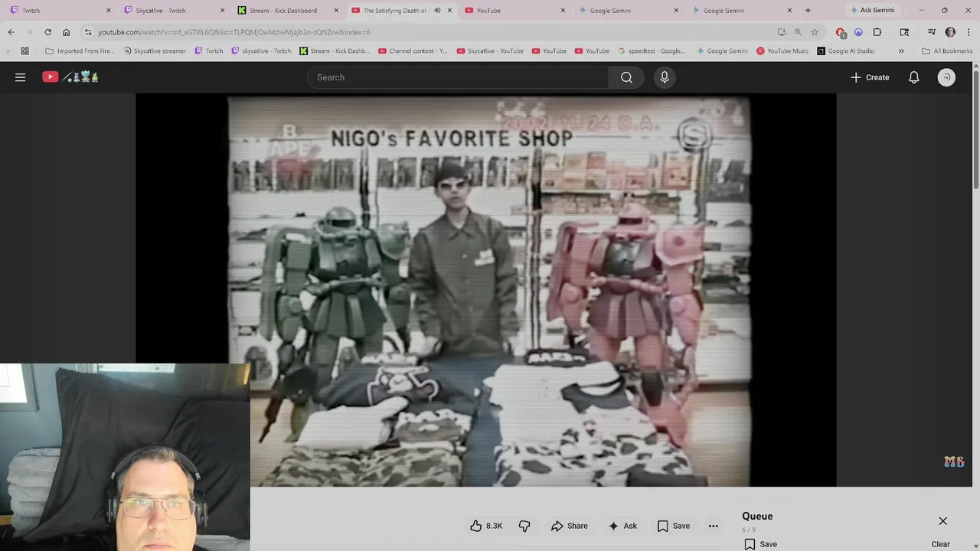The image size is (980, 551).
Task: Open the apps grid in bookmarks bar
Action: pos(25,51)
